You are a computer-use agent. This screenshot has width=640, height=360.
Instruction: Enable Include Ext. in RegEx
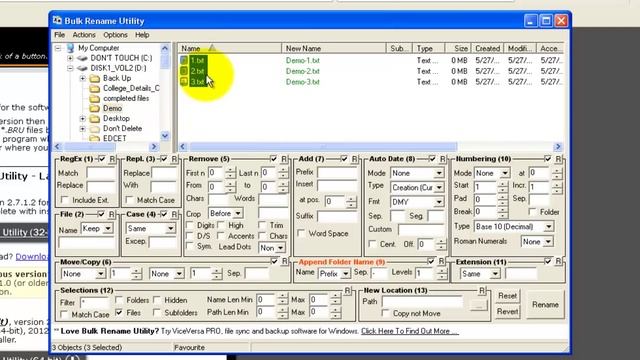coord(64,200)
